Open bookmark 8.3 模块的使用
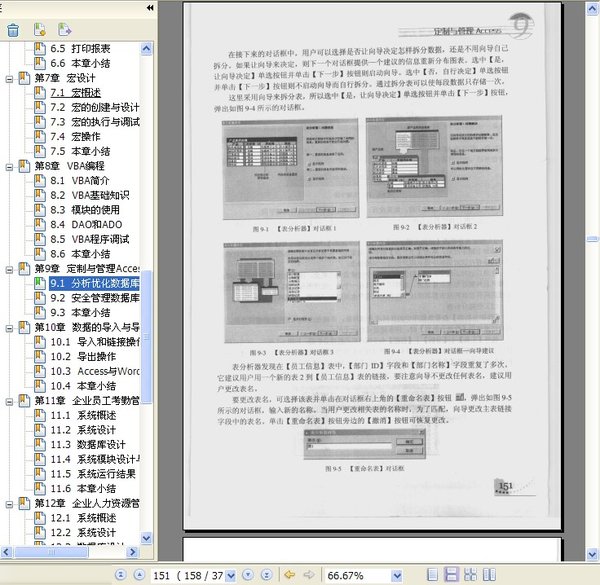 pyautogui.click(x=85, y=210)
